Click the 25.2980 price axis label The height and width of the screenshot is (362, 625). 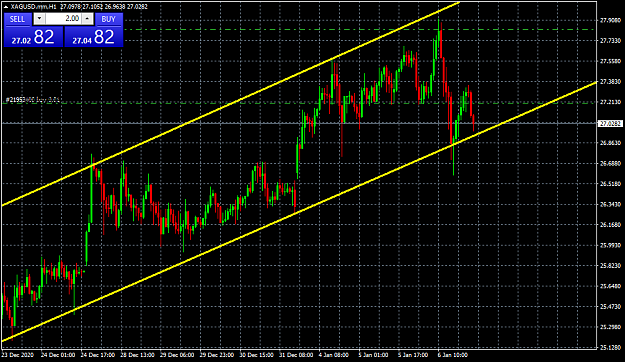[x=610, y=327]
